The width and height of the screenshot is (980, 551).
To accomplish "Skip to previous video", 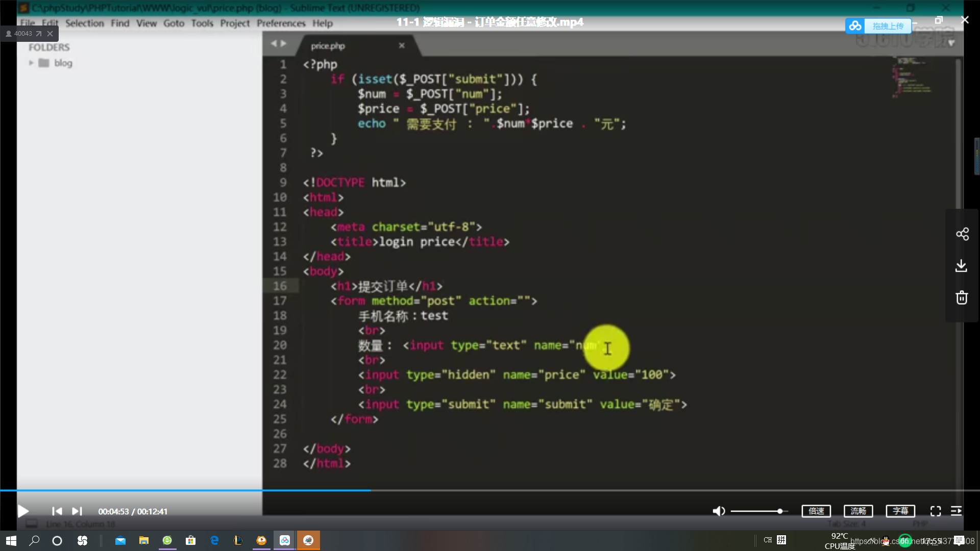I will coord(57,511).
